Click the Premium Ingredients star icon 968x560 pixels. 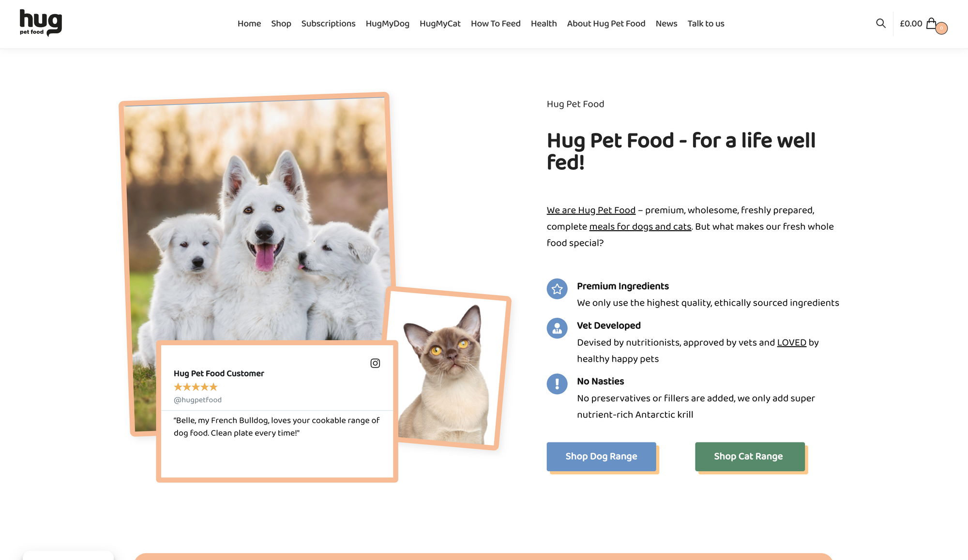pyautogui.click(x=557, y=289)
